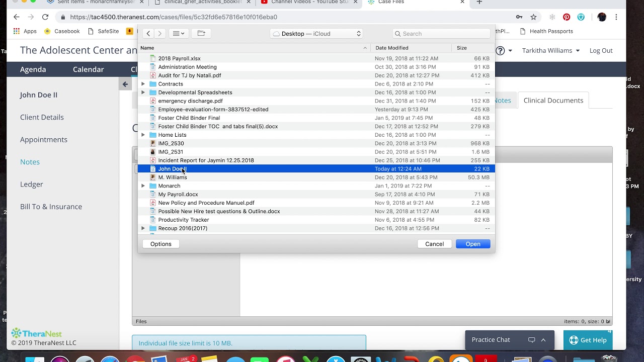The image size is (644, 362).
Task: Open Bill To & Insurance in sidebar
Action: pyautogui.click(x=51, y=207)
